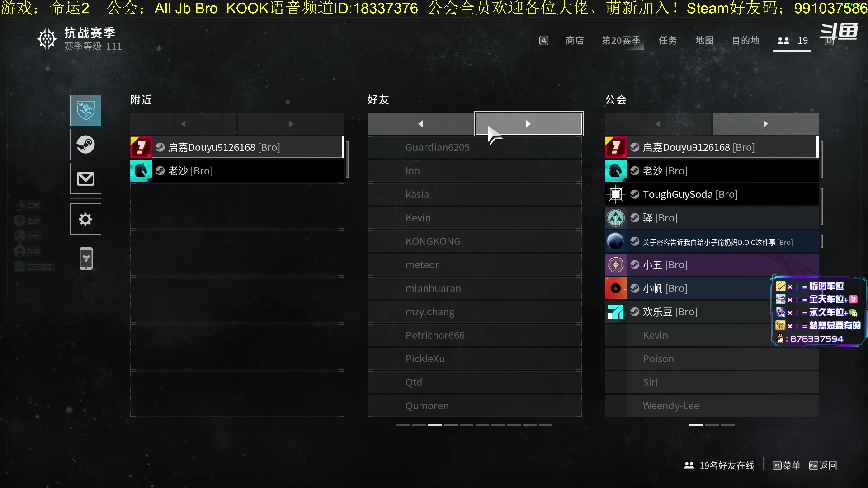Go to next page of 公会 list
The image size is (868, 488).
pyautogui.click(x=766, y=124)
